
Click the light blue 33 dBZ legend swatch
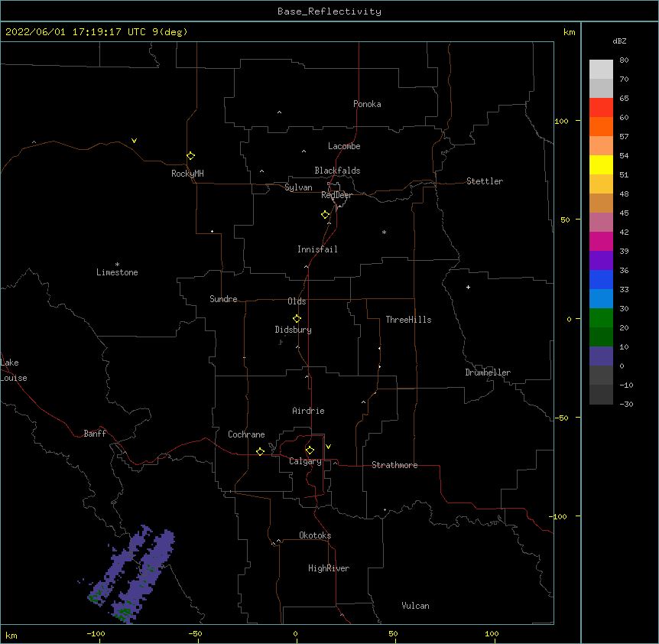(x=601, y=299)
